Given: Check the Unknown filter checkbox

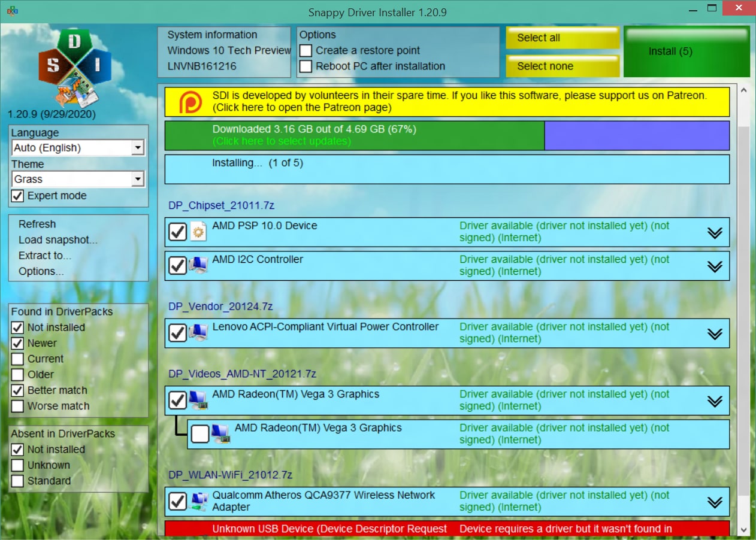Looking at the screenshot, I should [18, 465].
